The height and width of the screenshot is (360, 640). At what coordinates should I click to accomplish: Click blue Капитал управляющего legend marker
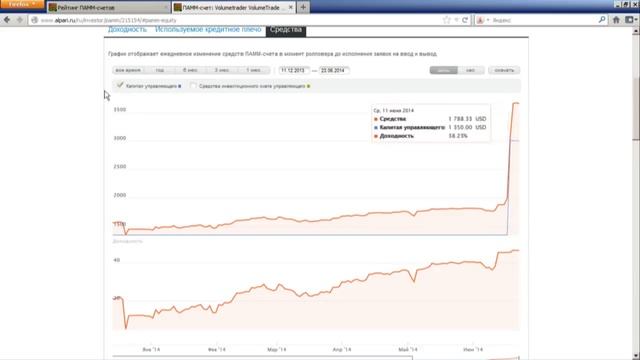180,86
